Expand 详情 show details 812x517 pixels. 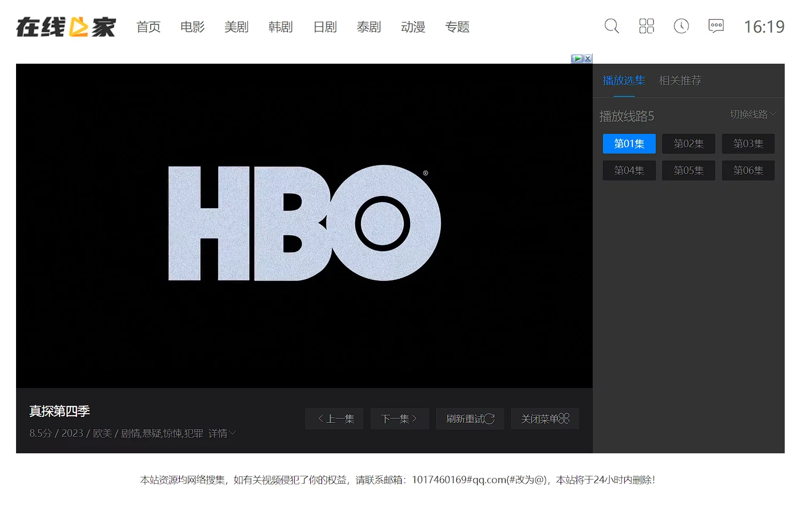coord(221,433)
